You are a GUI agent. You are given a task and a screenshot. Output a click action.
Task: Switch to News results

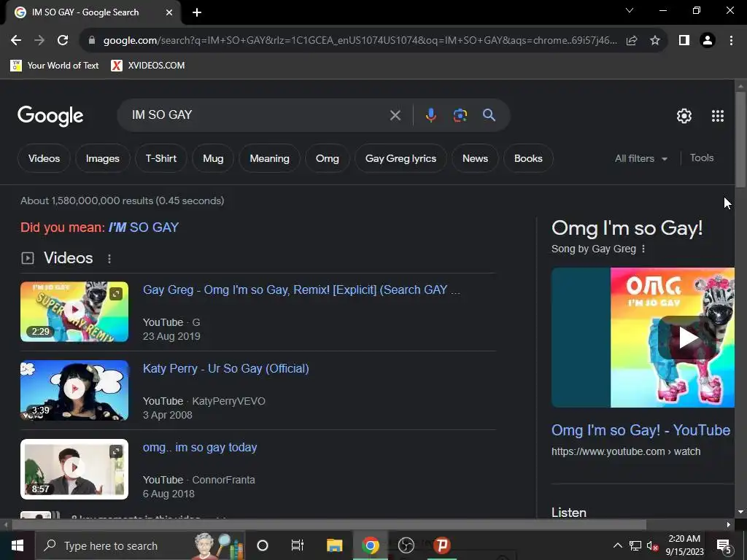[475, 158]
